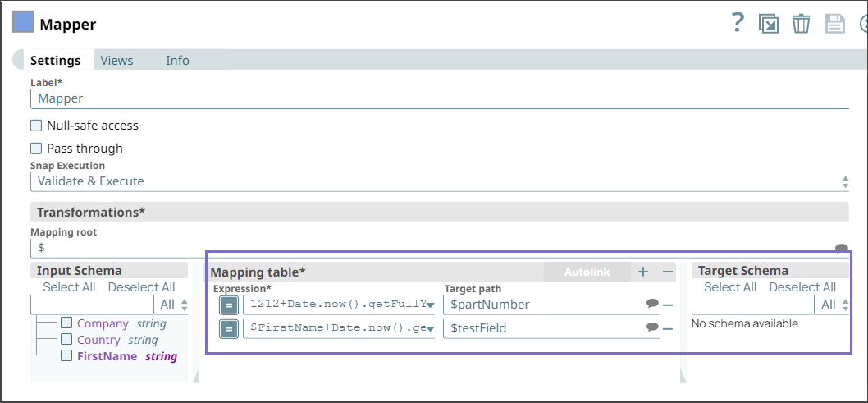Click the blue Mapper snap icon
The height and width of the screenshot is (403, 868).
tap(23, 23)
